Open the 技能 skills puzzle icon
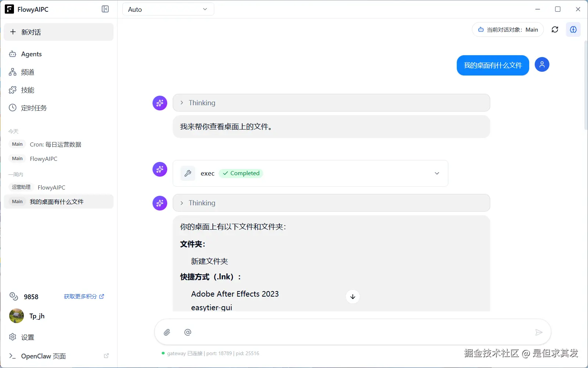 click(12, 90)
